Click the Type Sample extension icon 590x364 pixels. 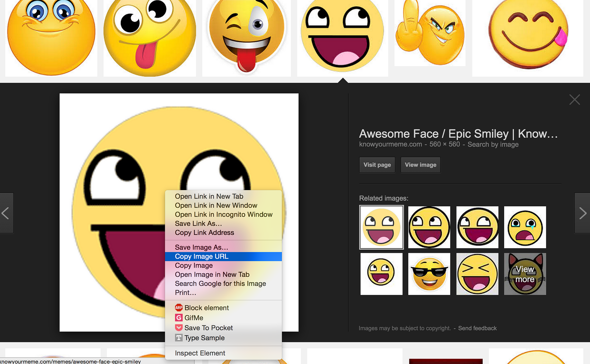click(179, 338)
